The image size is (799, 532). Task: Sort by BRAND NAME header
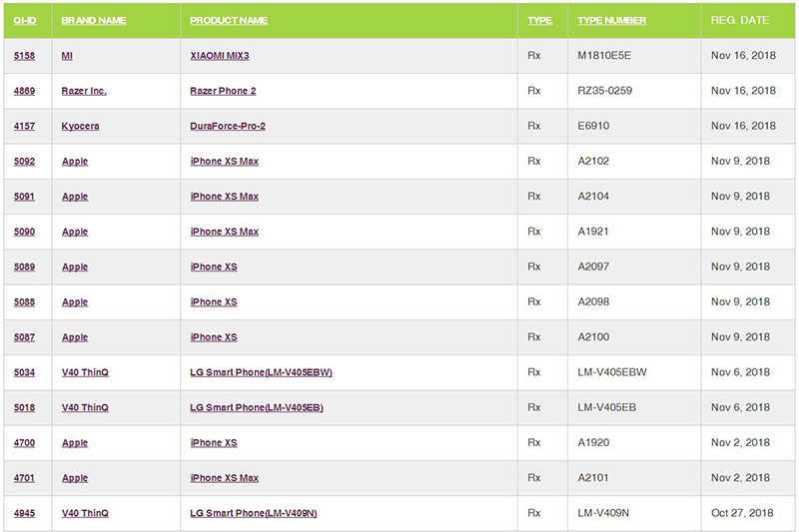(x=94, y=20)
